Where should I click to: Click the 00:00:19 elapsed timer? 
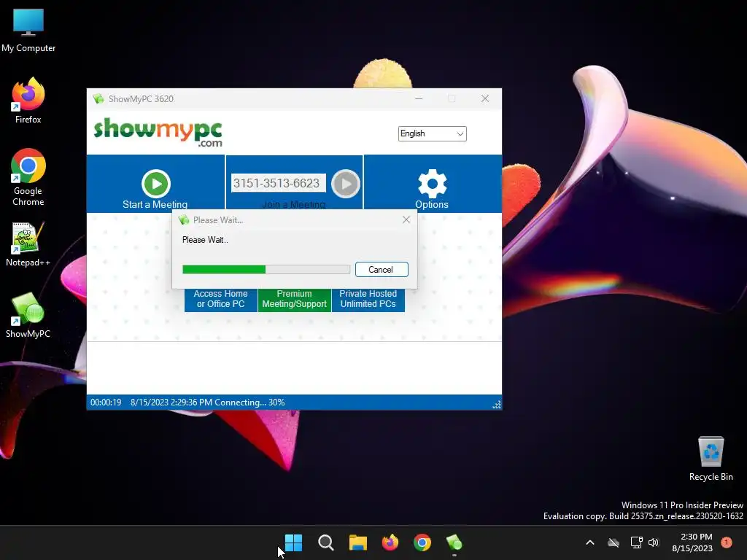[x=106, y=402]
